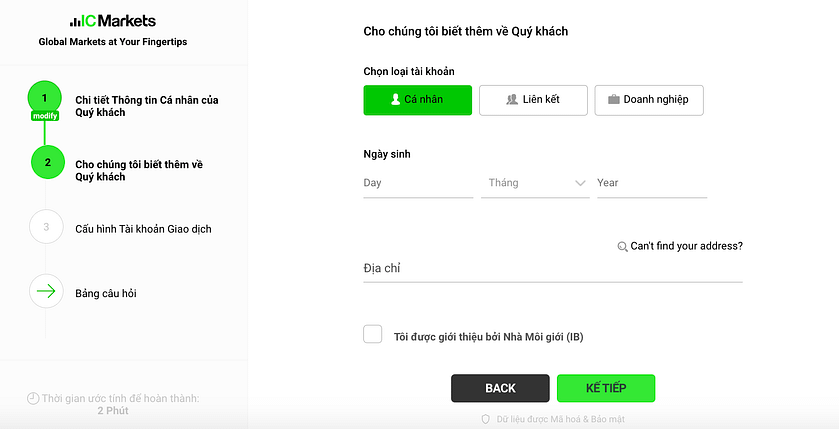839x429 pixels.
Task: Click the arrow icon for Bảng câu hỏi
Action: (46, 292)
